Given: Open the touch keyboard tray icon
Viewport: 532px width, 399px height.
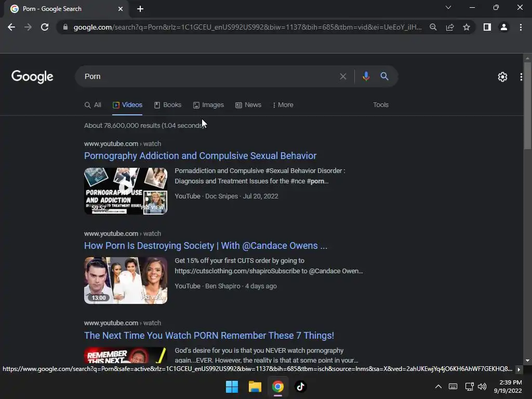Looking at the screenshot, I should [x=453, y=387].
